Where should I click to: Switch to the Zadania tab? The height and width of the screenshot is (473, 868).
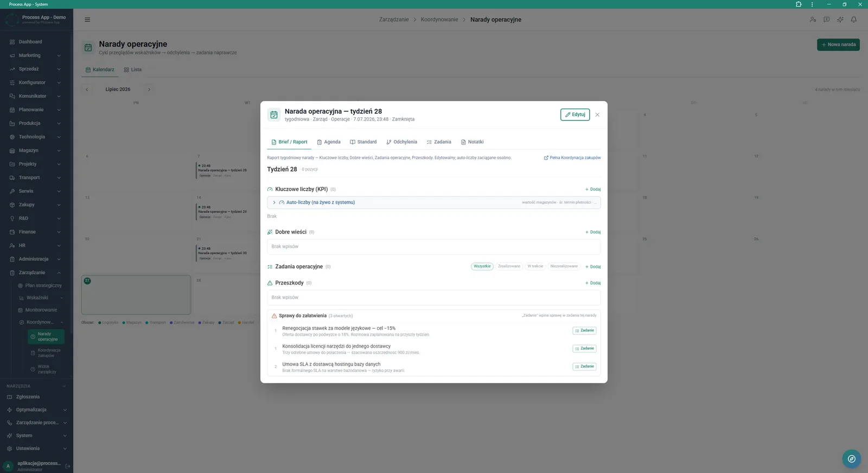tap(439, 142)
